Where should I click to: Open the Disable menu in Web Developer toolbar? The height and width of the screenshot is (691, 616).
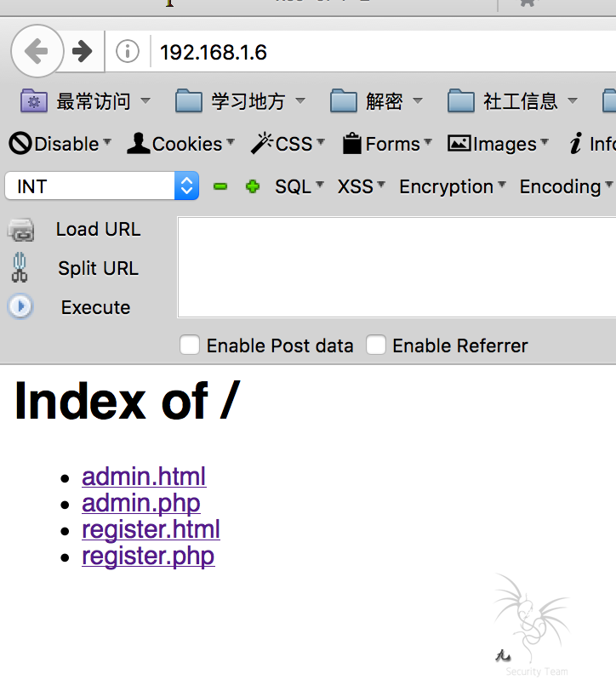point(60,144)
